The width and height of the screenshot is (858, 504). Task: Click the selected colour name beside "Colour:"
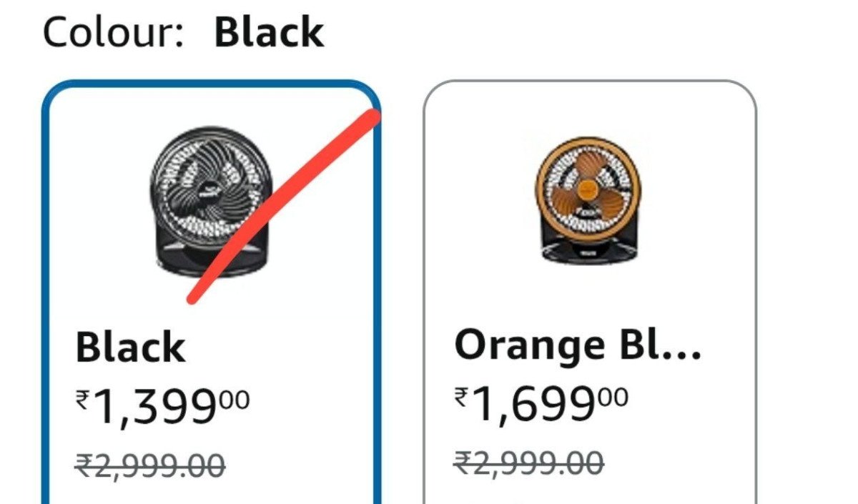(x=269, y=33)
